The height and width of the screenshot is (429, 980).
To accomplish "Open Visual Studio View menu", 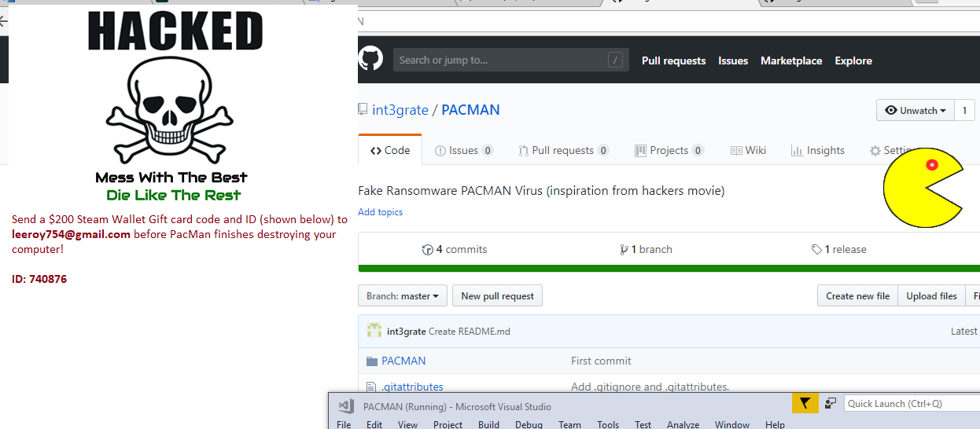I will coord(407,424).
